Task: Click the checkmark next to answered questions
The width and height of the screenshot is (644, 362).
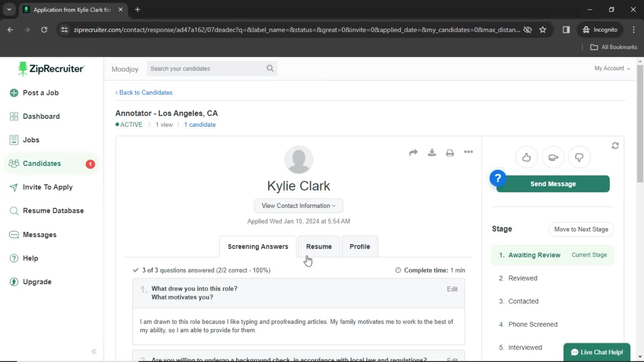Action: (136, 270)
